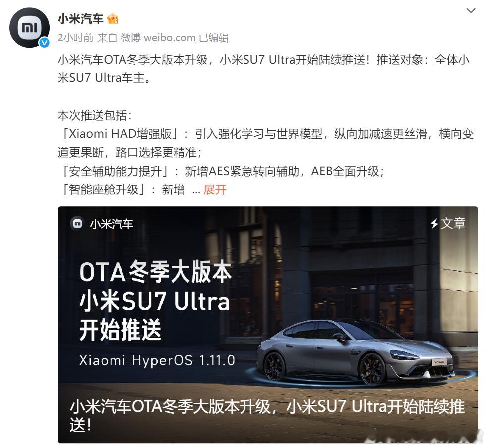Open the Xiaomi Auto profile avatar

29,28
